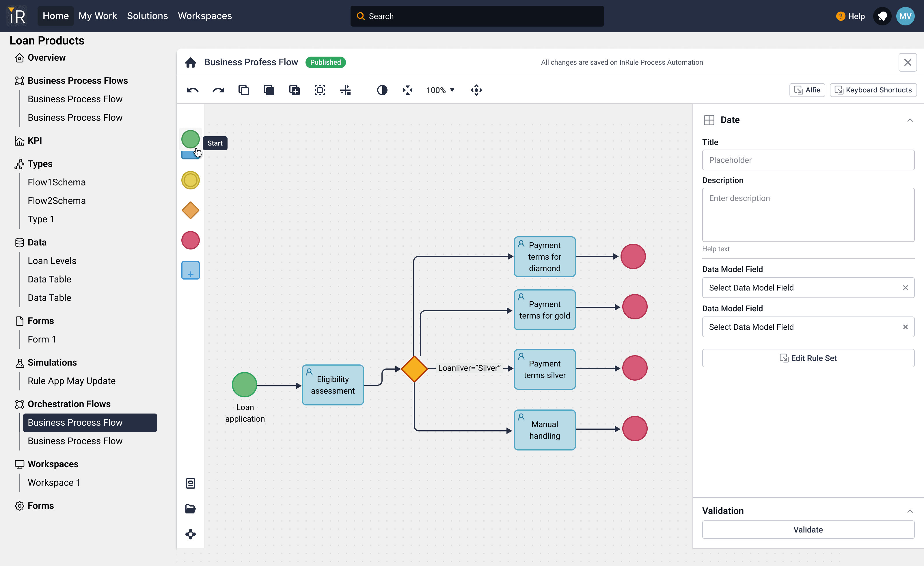Image resolution: width=924 pixels, height=566 pixels.
Task: Open the notes panel icon in the palette
Action: coord(191,483)
